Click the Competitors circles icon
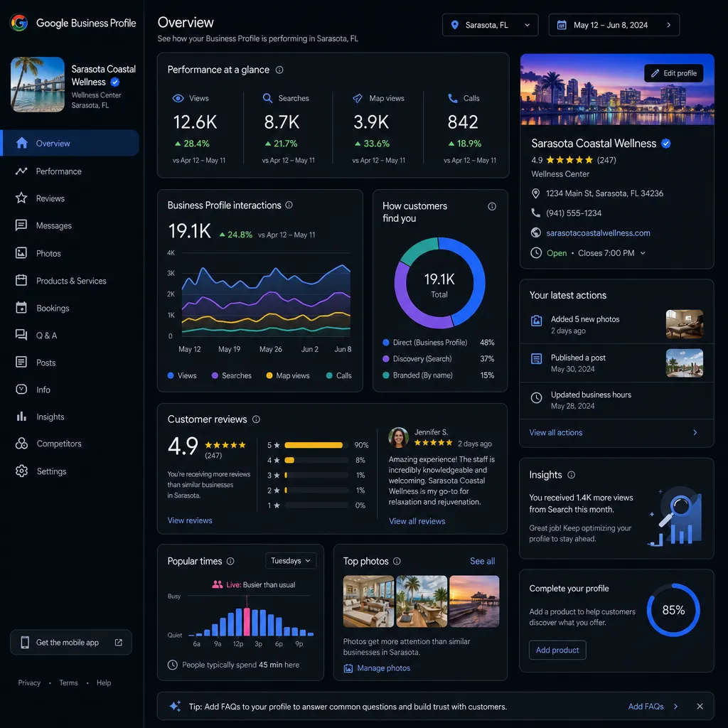This screenshot has width=728, height=728. pos(21,444)
